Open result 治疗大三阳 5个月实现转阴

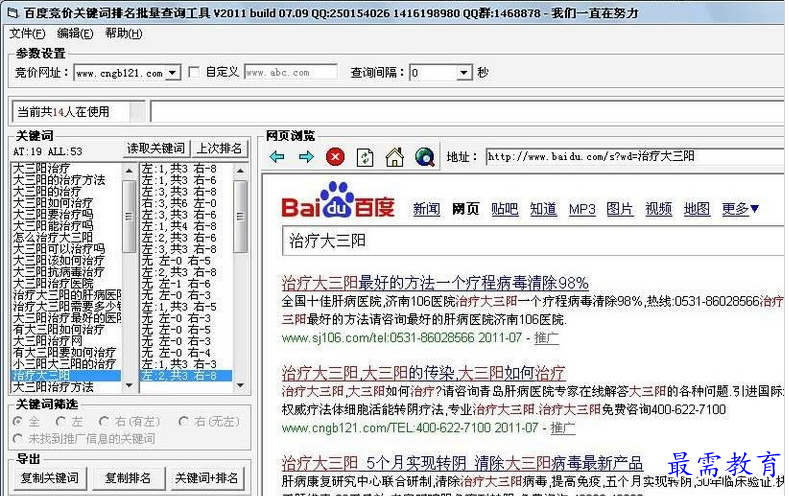tap(462, 463)
